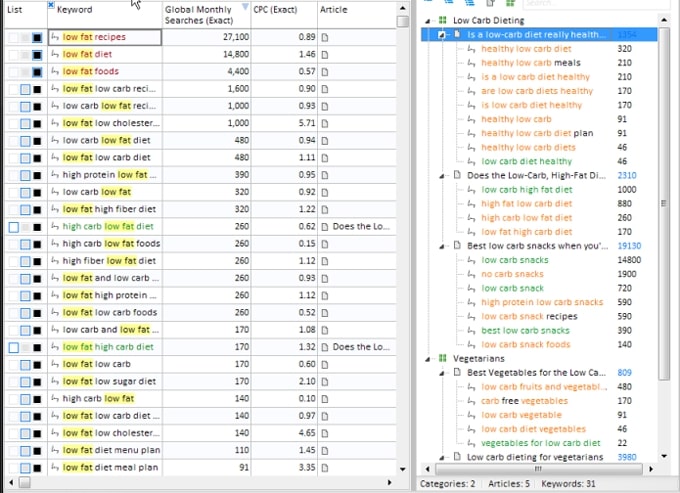Image resolution: width=680 pixels, height=493 pixels.
Task: Collapse the Vegetarians category
Action: point(428,359)
